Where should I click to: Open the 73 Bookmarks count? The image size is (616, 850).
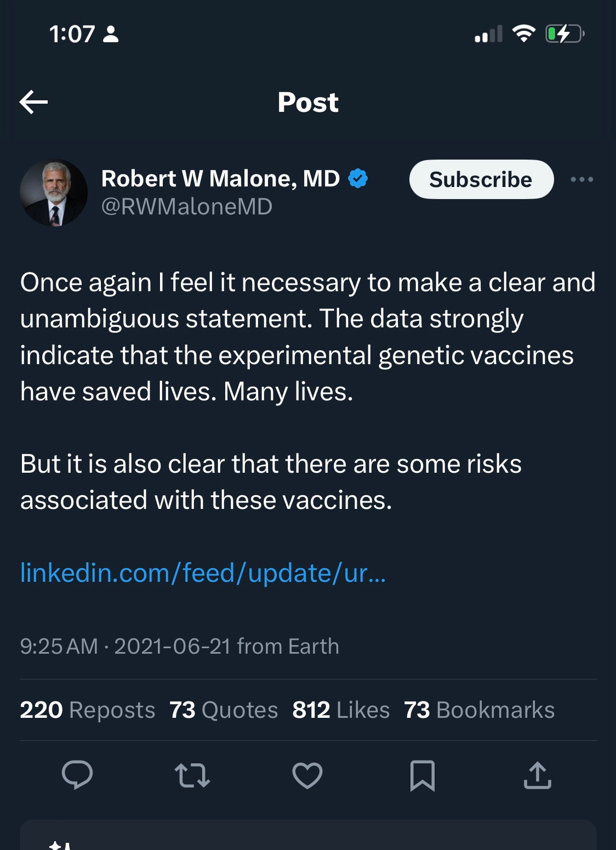tap(479, 710)
